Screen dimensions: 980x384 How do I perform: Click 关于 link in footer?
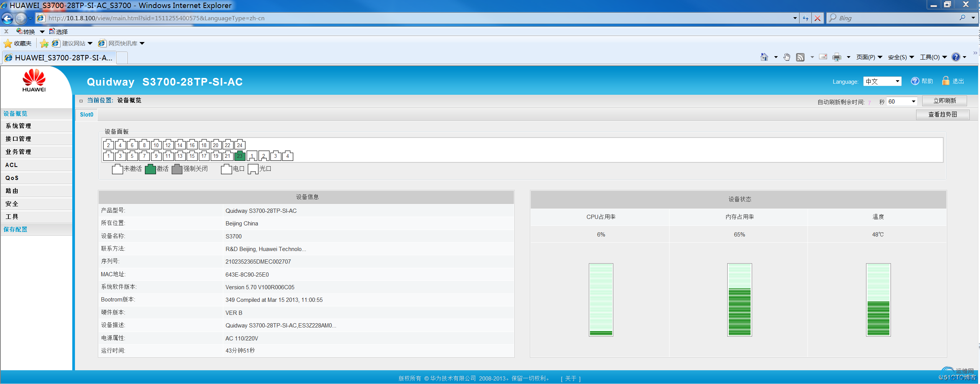click(570, 378)
